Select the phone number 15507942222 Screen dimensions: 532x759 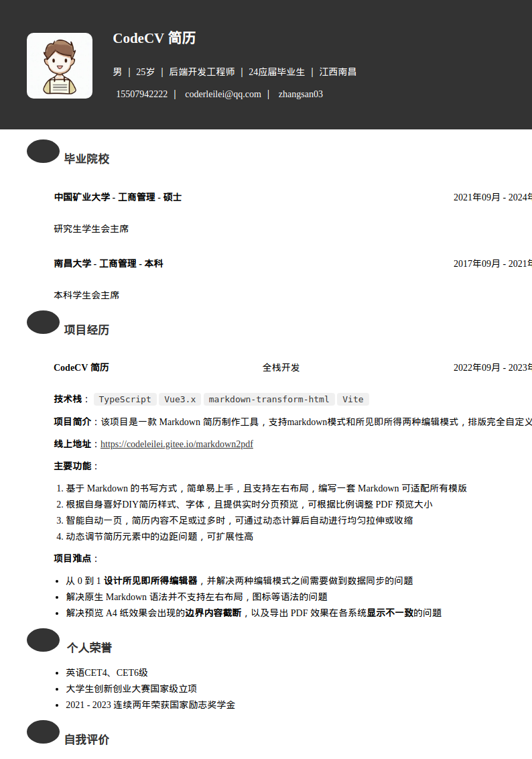click(141, 94)
